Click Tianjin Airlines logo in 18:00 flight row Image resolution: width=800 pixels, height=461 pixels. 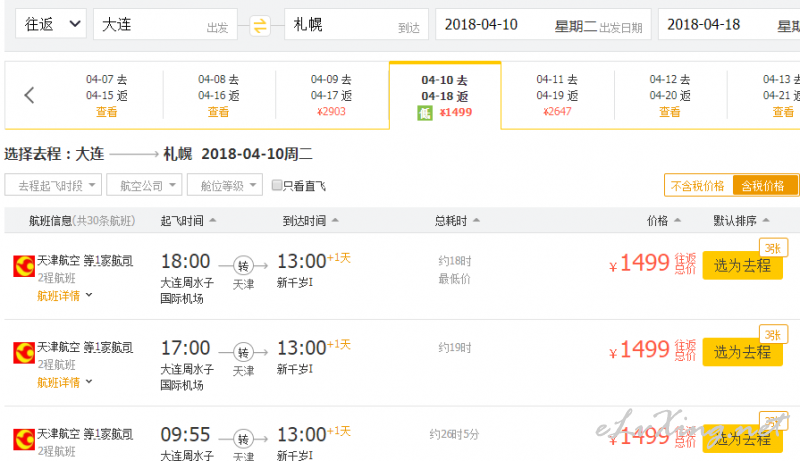23,266
